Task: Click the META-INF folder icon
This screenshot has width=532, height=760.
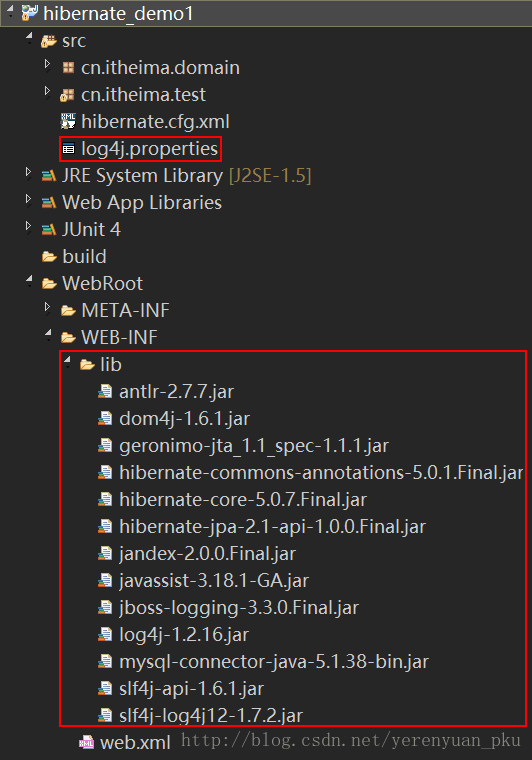Action: [x=68, y=311]
